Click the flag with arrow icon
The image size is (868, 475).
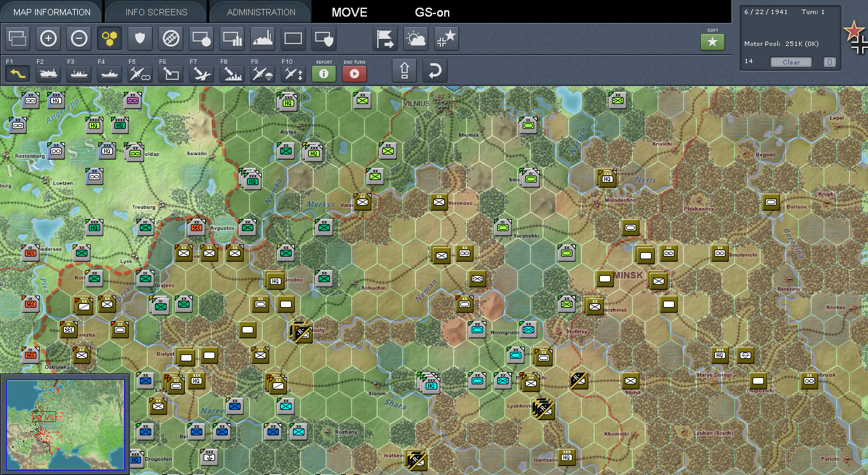385,39
